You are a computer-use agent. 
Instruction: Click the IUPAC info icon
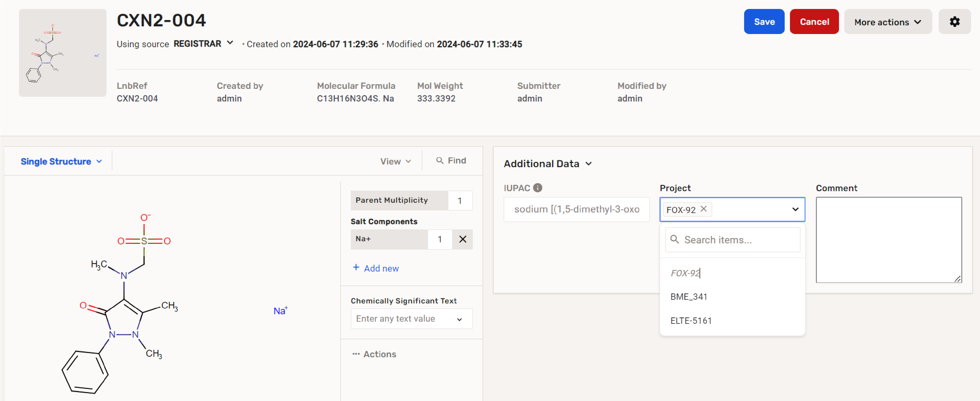tap(537, 187)
